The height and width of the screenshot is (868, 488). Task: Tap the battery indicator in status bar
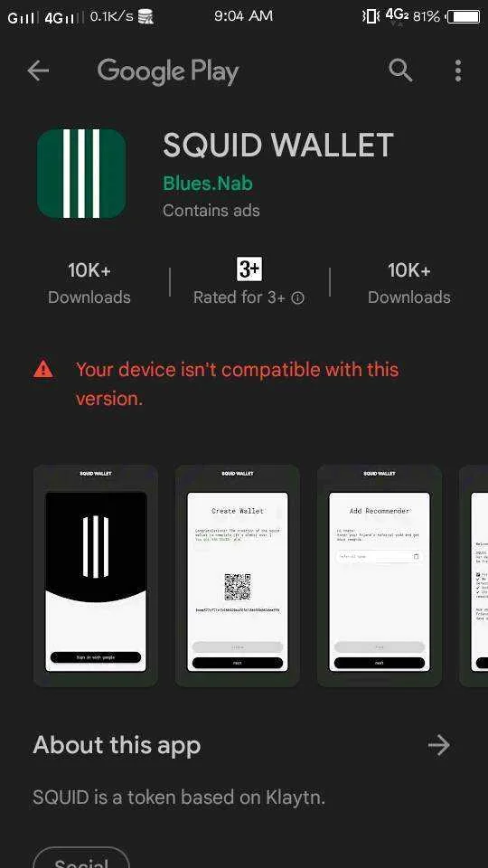tap(463, 16)
